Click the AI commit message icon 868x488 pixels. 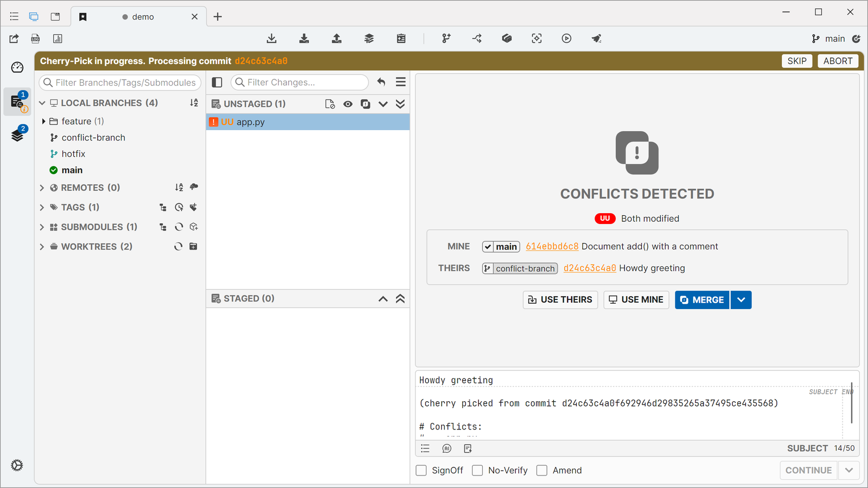click(x=446, y=448)
